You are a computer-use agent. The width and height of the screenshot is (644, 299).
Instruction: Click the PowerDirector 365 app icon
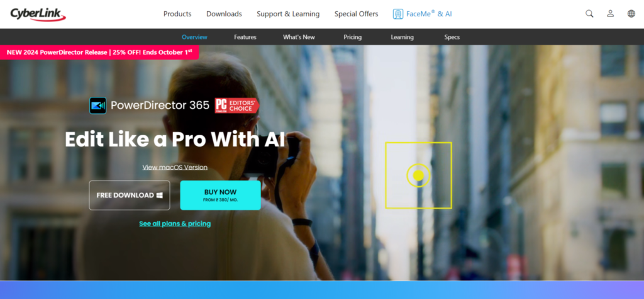tap(98, 106)
